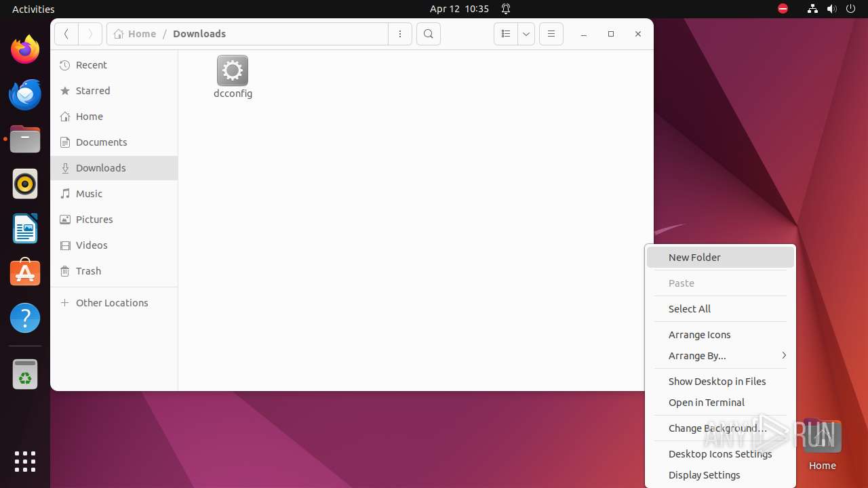Choose Show Desktop in Files
This screenshot has height=488, width=868.
click(x=720, y=382)
